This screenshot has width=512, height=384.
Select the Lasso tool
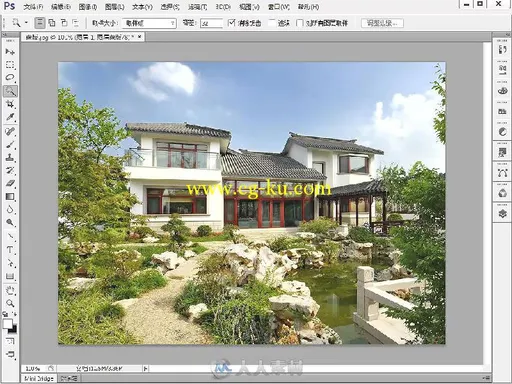coord(10,78)
